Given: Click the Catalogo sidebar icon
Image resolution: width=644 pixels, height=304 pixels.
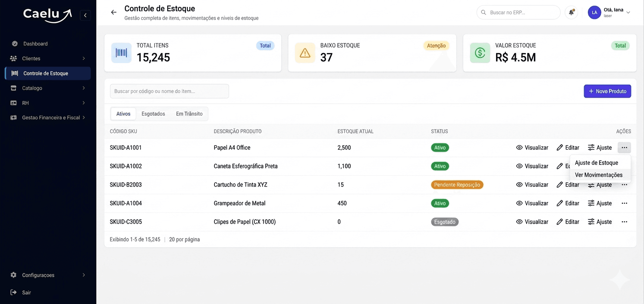Looking at the screenshot, I should [13, 88].
